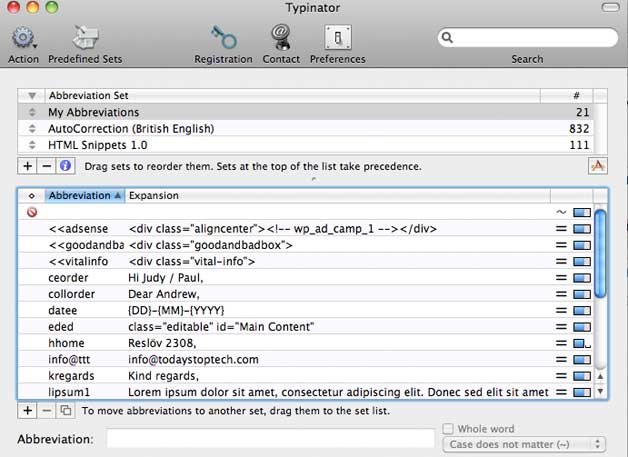628x457 pixels.
Task: Duplicate the selected abbreviation with copy icon
Action: click(65, 411)
